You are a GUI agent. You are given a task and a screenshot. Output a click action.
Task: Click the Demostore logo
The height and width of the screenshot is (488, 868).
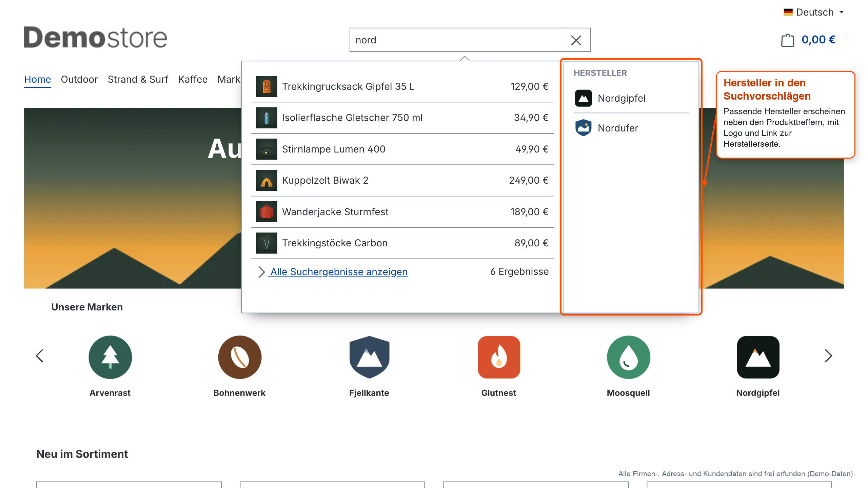(96, 37)
